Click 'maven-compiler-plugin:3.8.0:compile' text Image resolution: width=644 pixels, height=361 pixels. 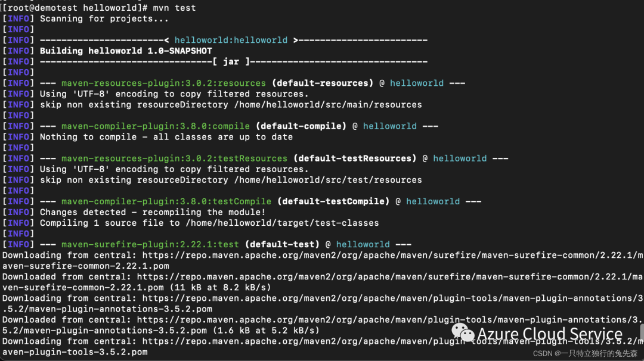[155, 126]
